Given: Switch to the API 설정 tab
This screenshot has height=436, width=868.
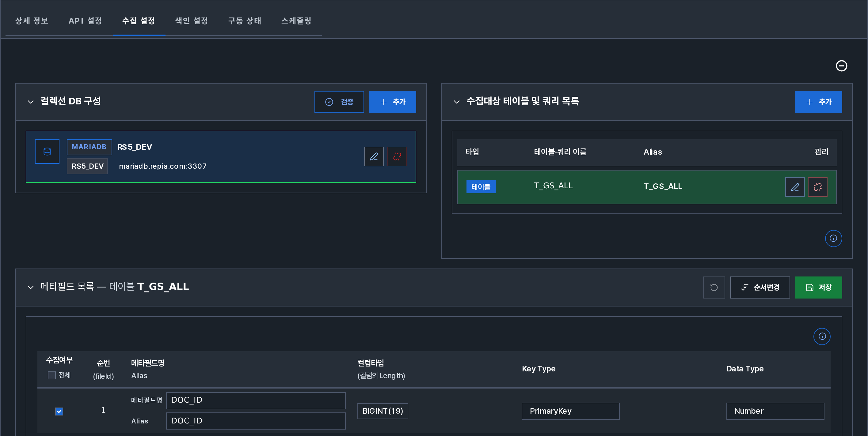Looking at the screenshot, I should click(85, 21).
